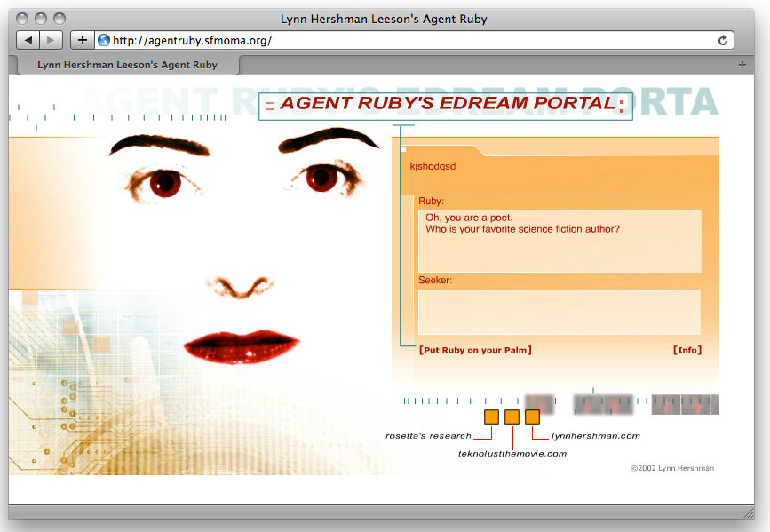Select the agentruby.sfmoma.org URL field
The height and width of the screenshot is (532, 770).
(x=409, y=40)
